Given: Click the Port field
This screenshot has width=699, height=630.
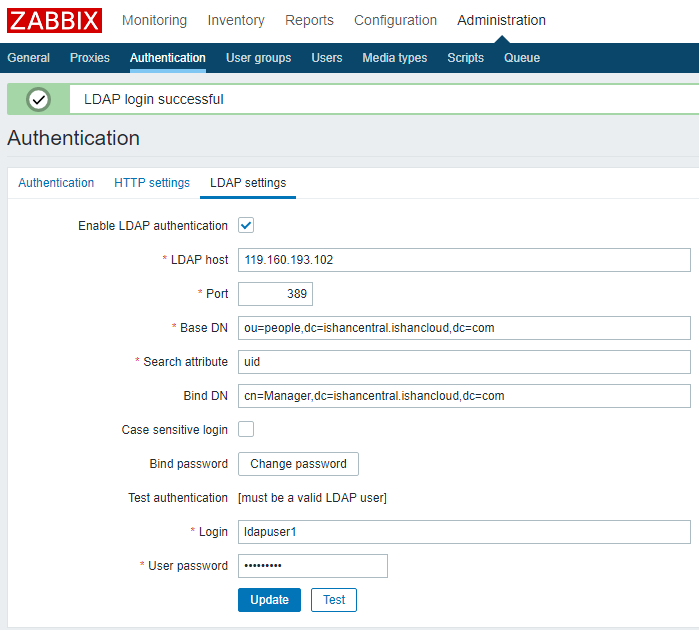Looking at the screenshot, I should tap(275, 294).
